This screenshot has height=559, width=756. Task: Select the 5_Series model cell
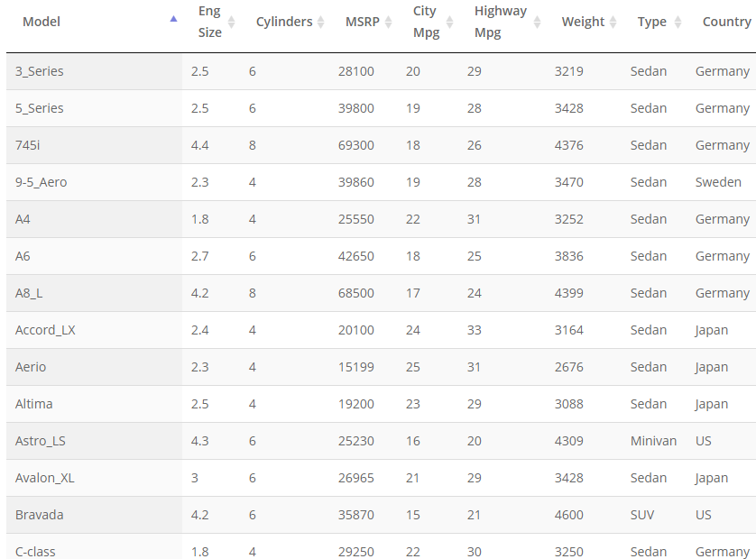pos(95,108)
